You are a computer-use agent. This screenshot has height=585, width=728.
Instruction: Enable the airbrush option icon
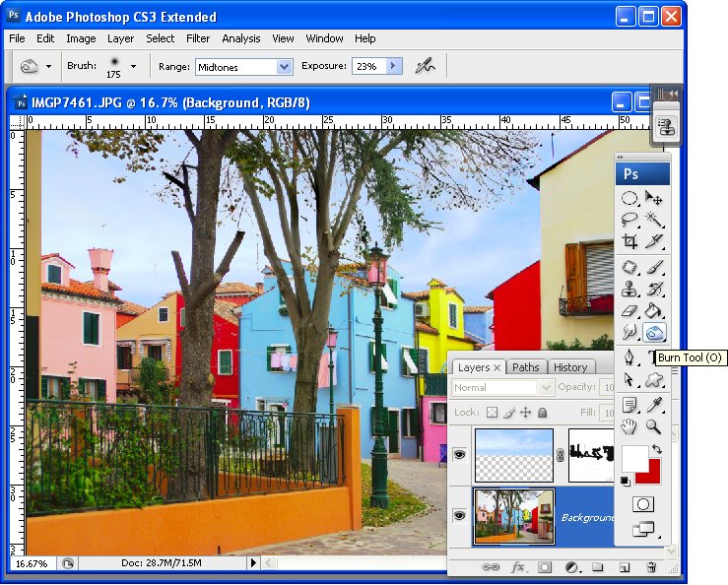tap(425, 66)
